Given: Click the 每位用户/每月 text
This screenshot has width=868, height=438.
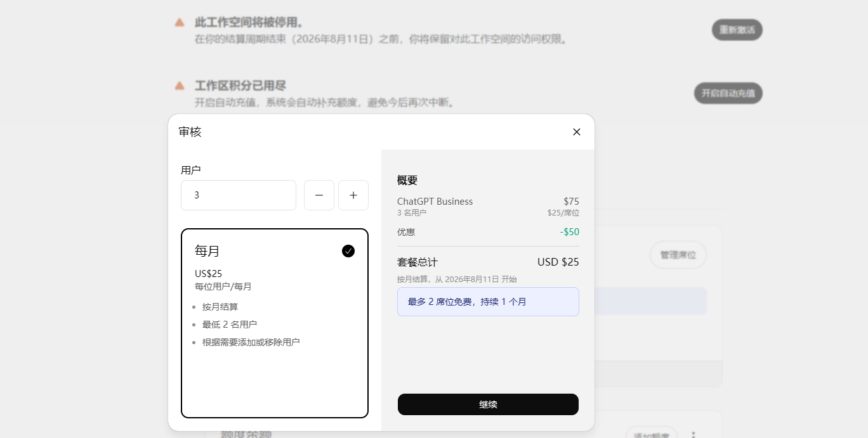Looking at the screenshot, I should click(x=223, y=287).
